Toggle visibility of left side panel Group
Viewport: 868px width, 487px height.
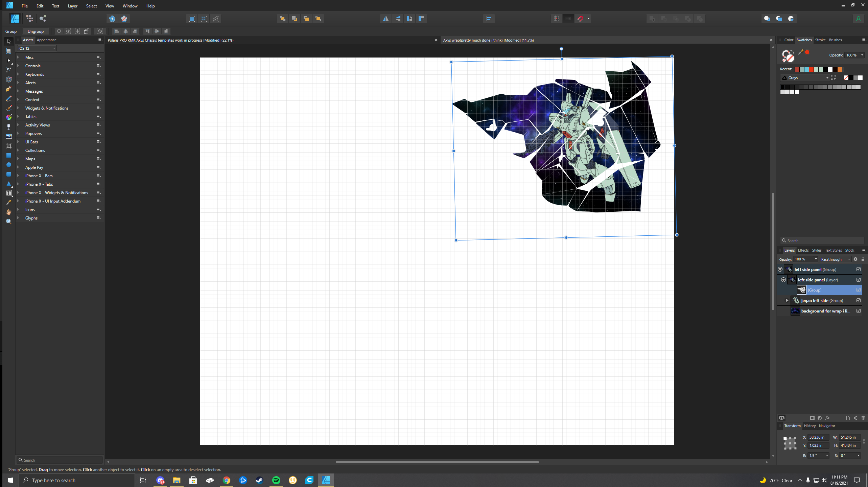coord(858,269)
